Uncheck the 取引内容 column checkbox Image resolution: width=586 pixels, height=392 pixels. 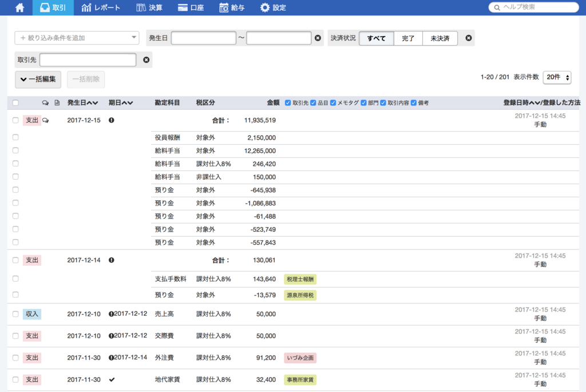(383, 103)
